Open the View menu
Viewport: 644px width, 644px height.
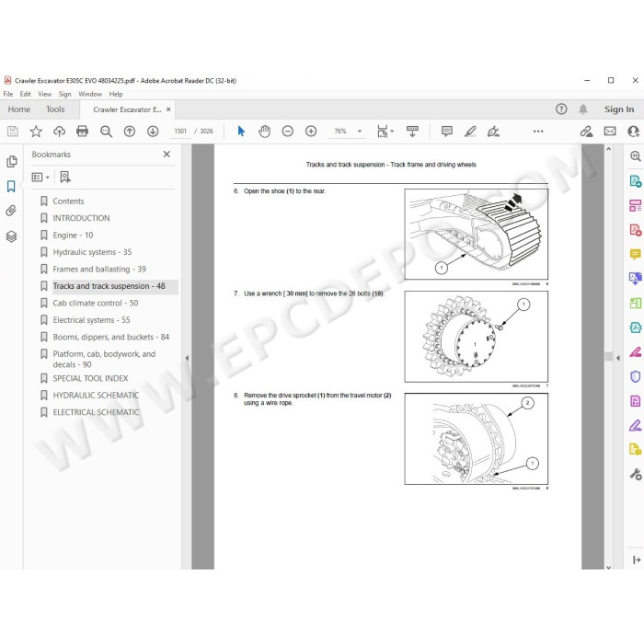[45, 94]
